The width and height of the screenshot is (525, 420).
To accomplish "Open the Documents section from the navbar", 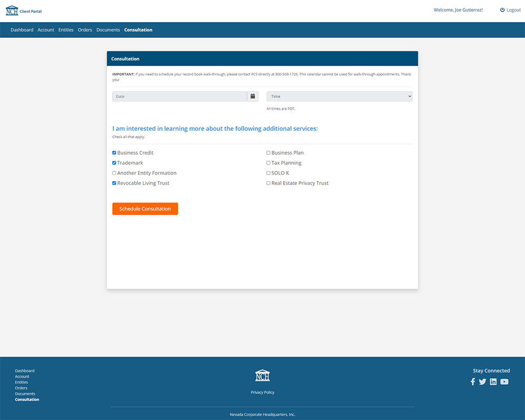I will 108,30.
